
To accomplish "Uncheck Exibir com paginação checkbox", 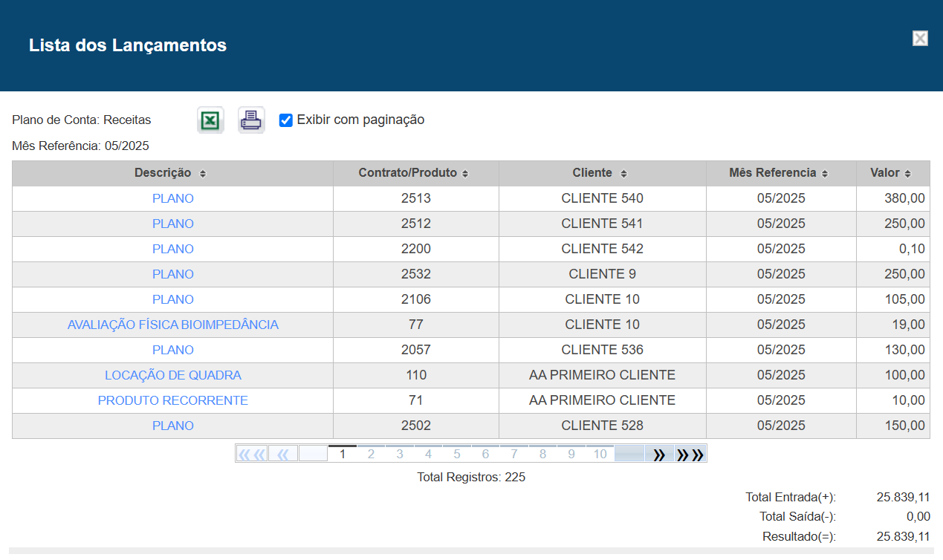I will point(286,120).
